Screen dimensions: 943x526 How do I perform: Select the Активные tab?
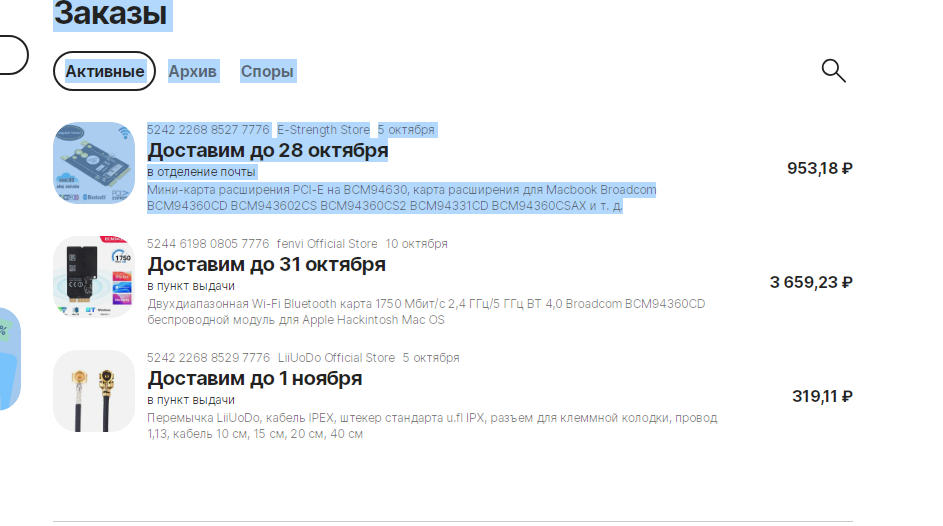click(104, 71)
